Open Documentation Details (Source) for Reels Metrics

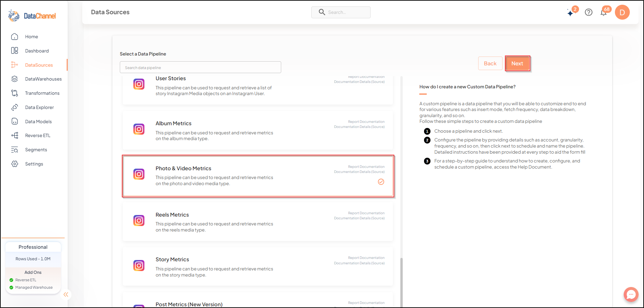(359, 218)
